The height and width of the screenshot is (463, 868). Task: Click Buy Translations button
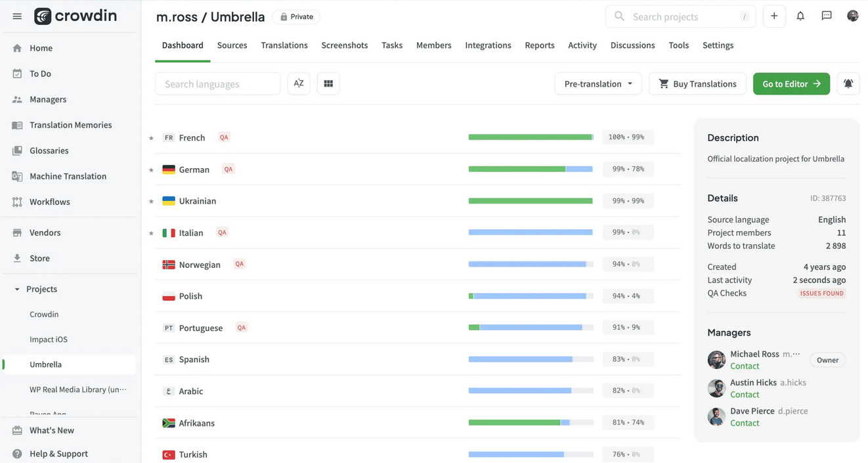697,83
